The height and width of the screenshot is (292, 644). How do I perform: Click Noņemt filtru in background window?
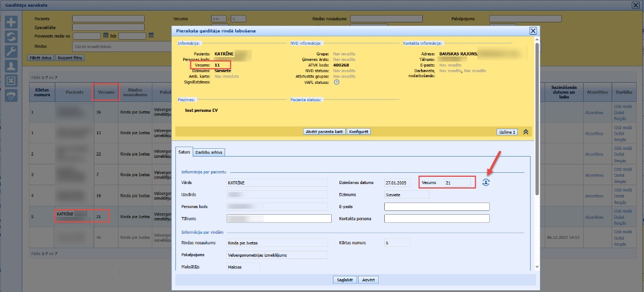(x=70, y=58)
